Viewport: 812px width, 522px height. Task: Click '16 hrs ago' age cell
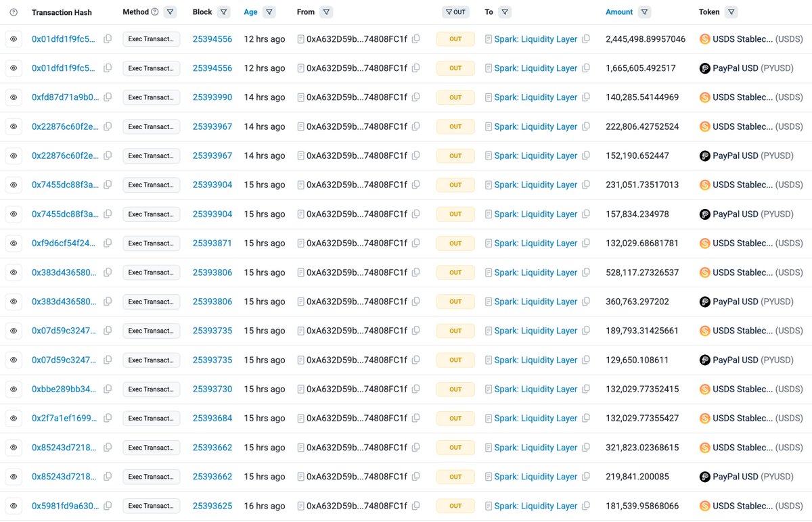pyautogui.click(x=265, y=506)
